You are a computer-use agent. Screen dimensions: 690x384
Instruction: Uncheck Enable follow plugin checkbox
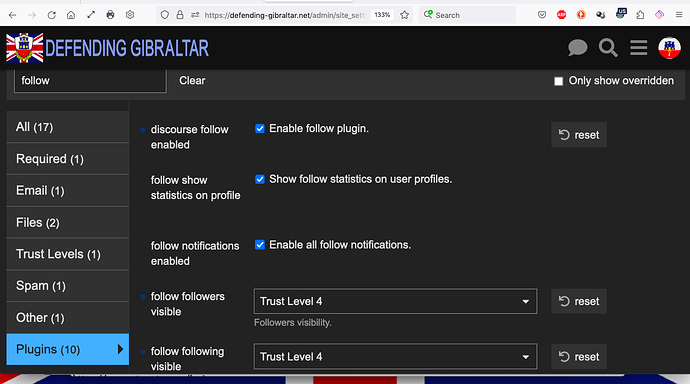[260, 128]
